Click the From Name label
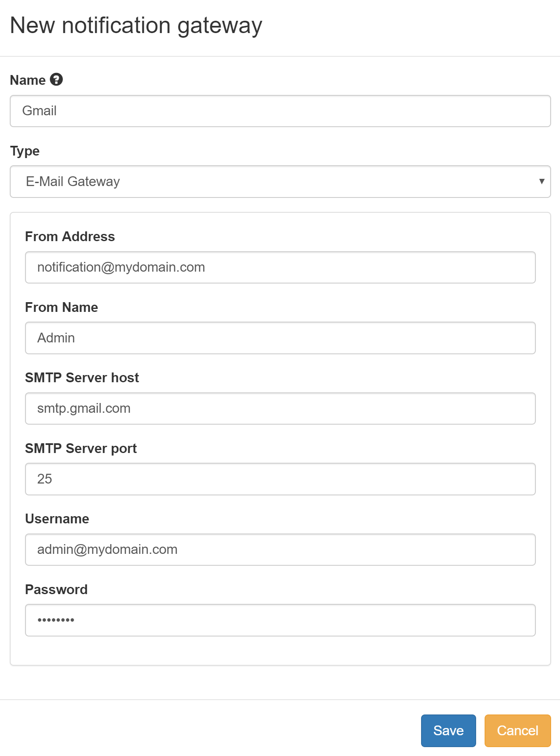560x756 pixels. (61, 307)
